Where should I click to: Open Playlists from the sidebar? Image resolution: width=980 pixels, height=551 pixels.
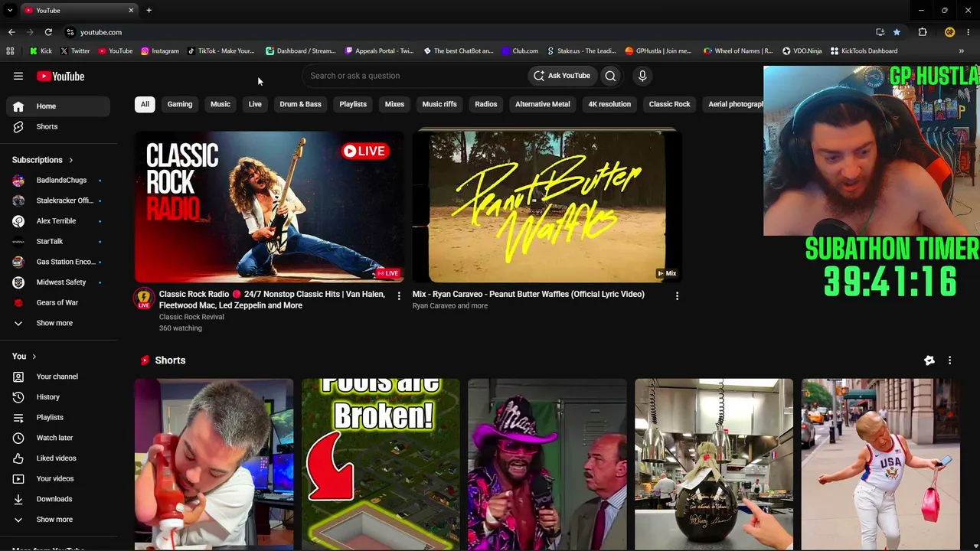(58, 417)
